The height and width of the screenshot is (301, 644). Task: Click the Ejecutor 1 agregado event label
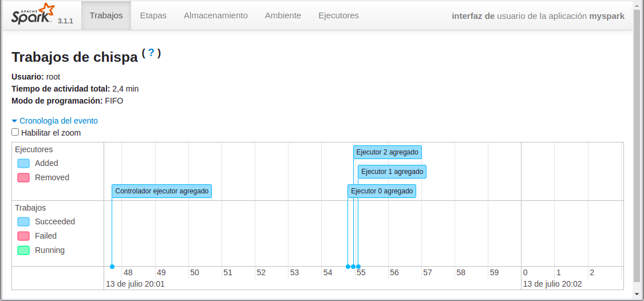coord(392,172)
